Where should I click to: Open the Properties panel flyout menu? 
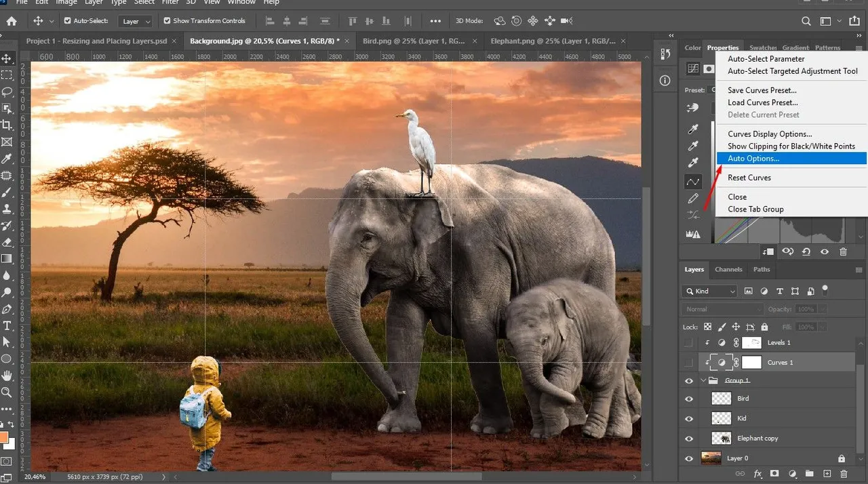coord(860,48)
